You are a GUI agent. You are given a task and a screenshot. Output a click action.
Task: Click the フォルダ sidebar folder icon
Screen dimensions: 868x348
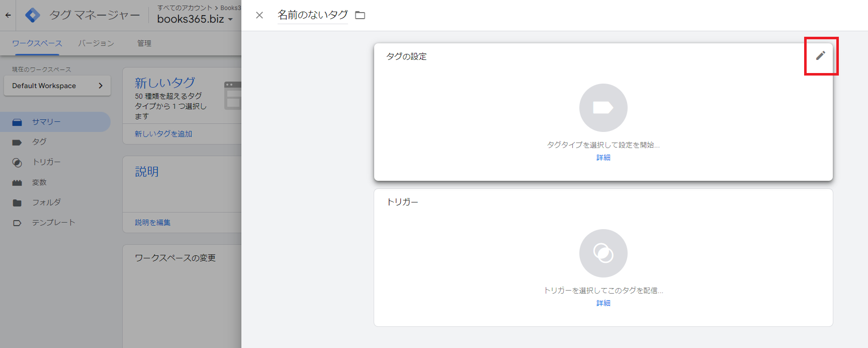(17, 203)
